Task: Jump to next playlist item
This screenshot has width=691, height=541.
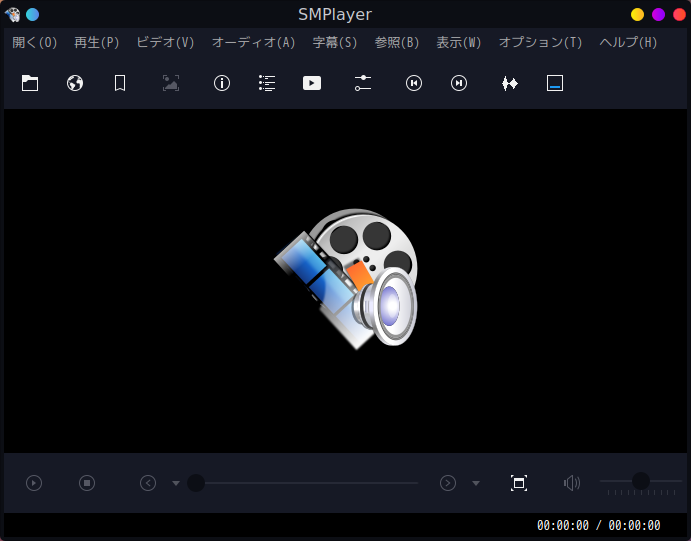Action: pos(459,83)
